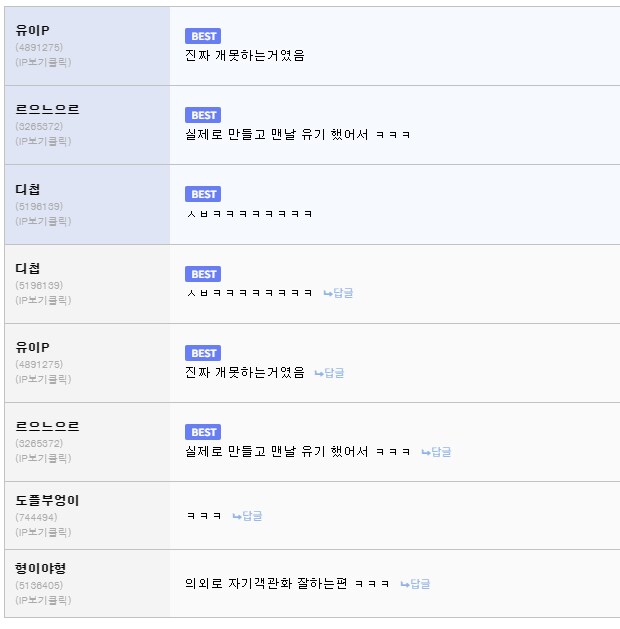Open the 도졸부엉이 username
This screenshot has width=620, height=629.
(47, 500)
